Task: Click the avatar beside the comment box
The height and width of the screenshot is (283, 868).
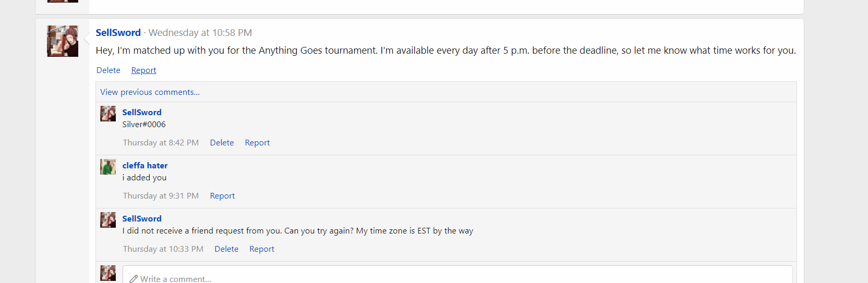Action: tap(108, 274)
